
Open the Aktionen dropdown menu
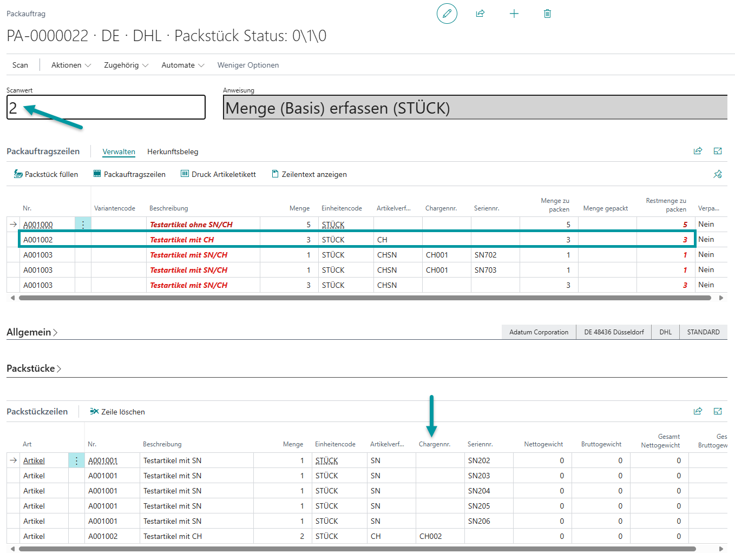(x=71, y=65)
